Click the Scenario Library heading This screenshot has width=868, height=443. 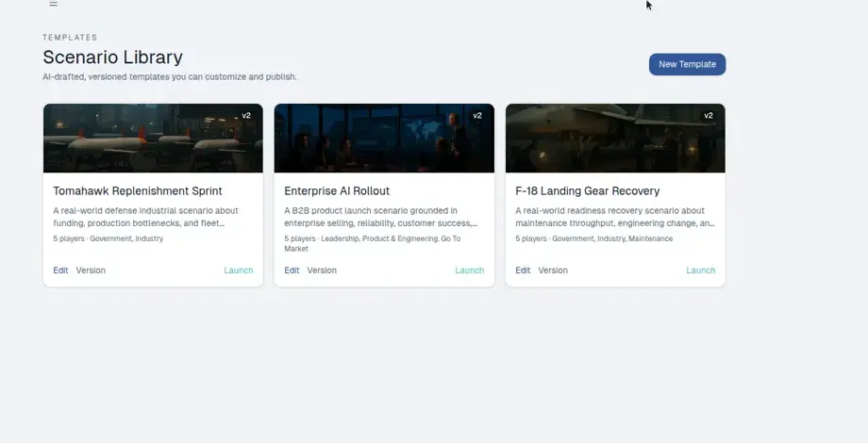pos(113,57)
